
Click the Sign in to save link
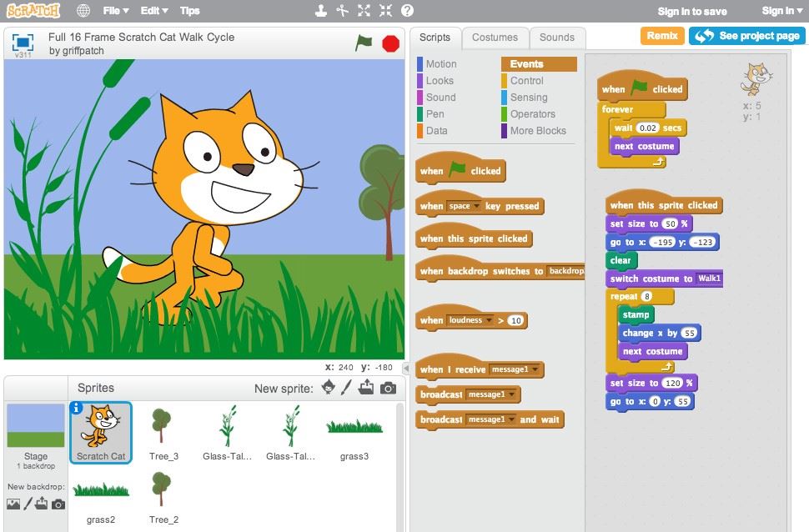(692, 11)
